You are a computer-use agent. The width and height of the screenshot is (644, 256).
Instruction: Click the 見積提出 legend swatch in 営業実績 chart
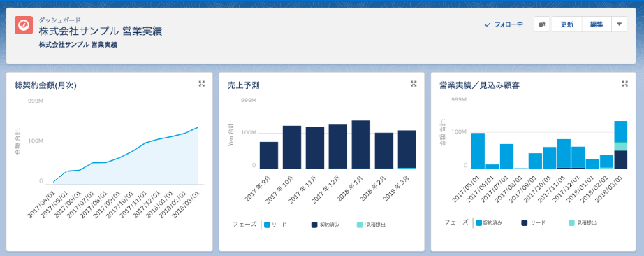coord(571,222)
